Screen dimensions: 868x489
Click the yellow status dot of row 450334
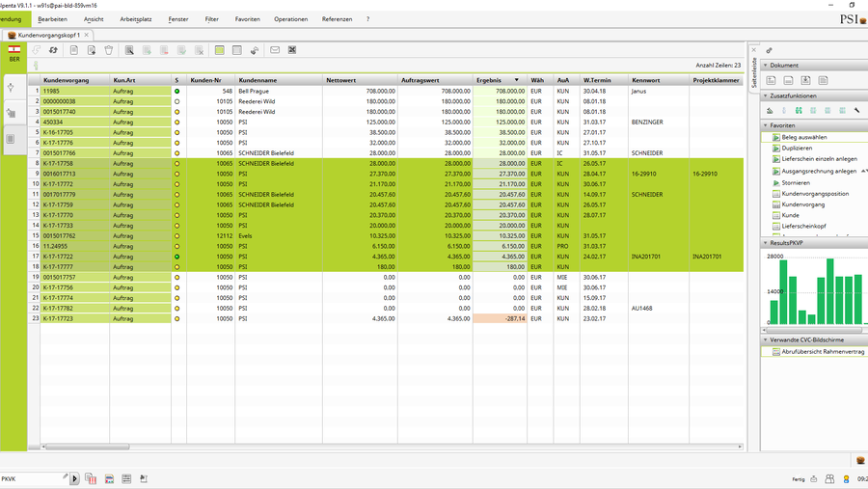[x=177, y=122]
